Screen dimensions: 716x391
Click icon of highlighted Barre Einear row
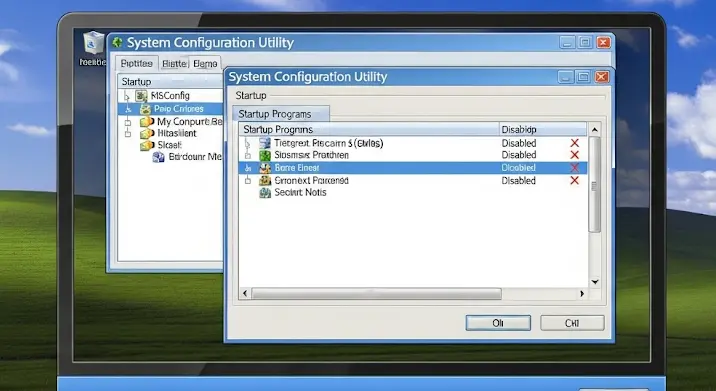click(x=265, y=168)
